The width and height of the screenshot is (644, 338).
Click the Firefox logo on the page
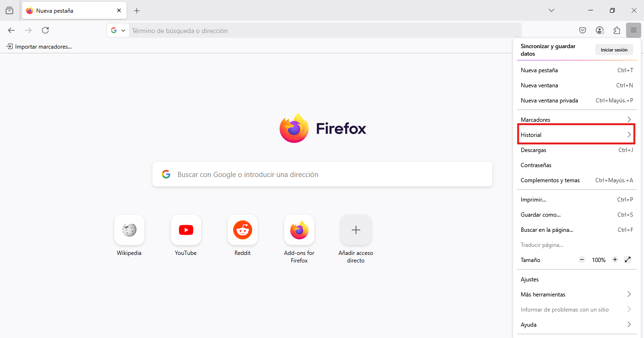[x=322, y=128]
